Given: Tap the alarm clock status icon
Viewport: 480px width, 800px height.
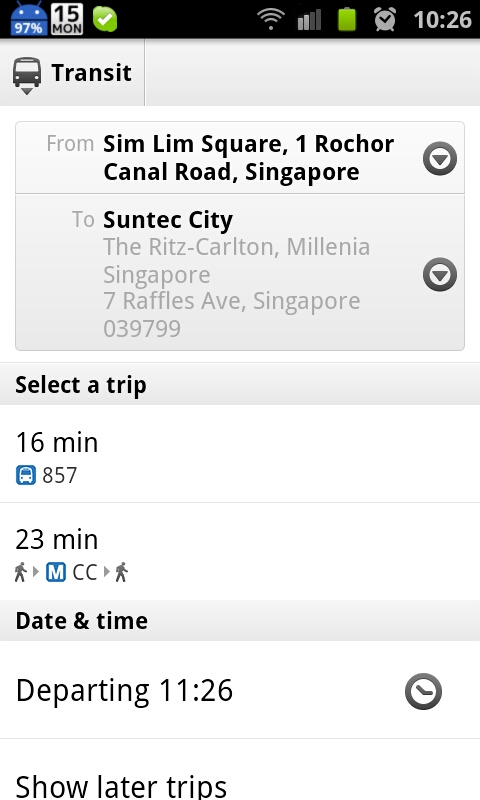Looking at the screenshot, I should [x=385, y=19].
